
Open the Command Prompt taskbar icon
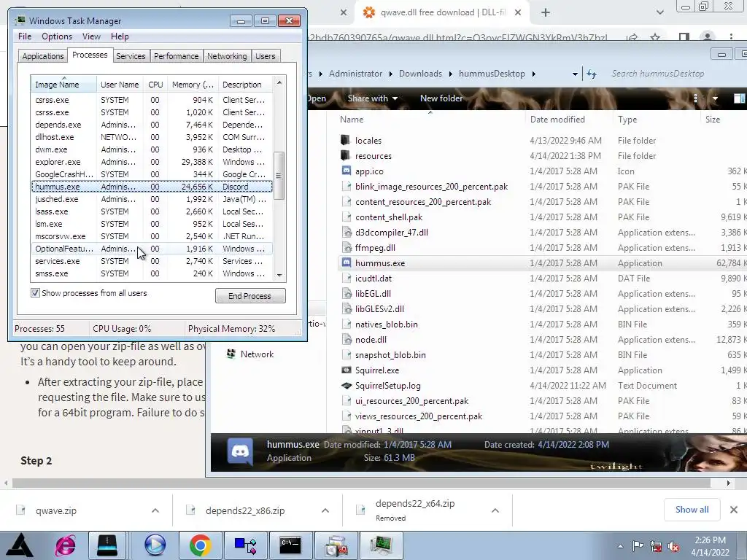(290, 545)
